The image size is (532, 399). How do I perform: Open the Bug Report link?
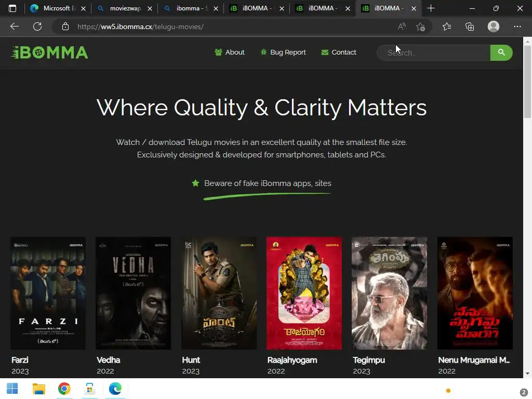point(283,52)
